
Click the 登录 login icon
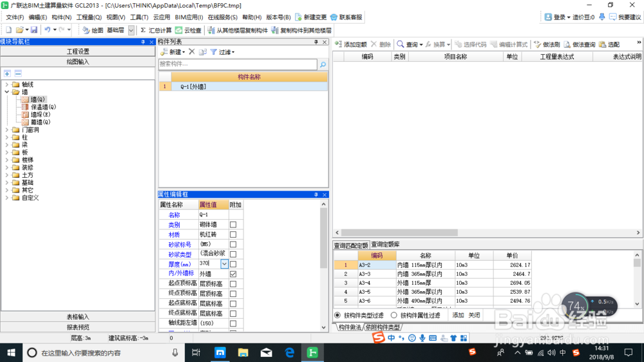(x=548, y=17)
